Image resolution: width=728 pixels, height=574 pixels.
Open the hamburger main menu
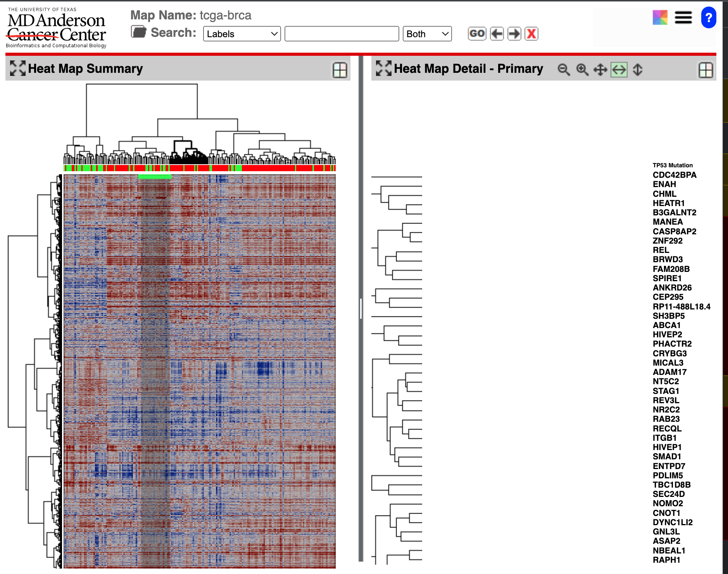coord(683,17)
